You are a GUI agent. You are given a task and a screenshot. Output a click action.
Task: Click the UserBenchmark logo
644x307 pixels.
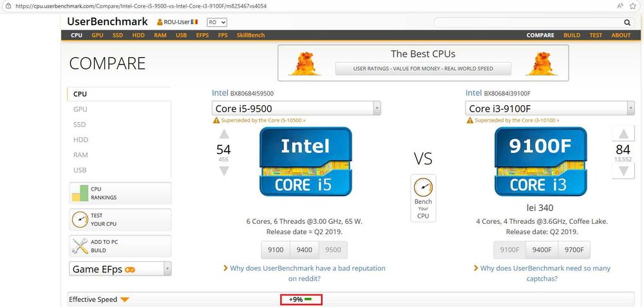(x=107, y=22)
